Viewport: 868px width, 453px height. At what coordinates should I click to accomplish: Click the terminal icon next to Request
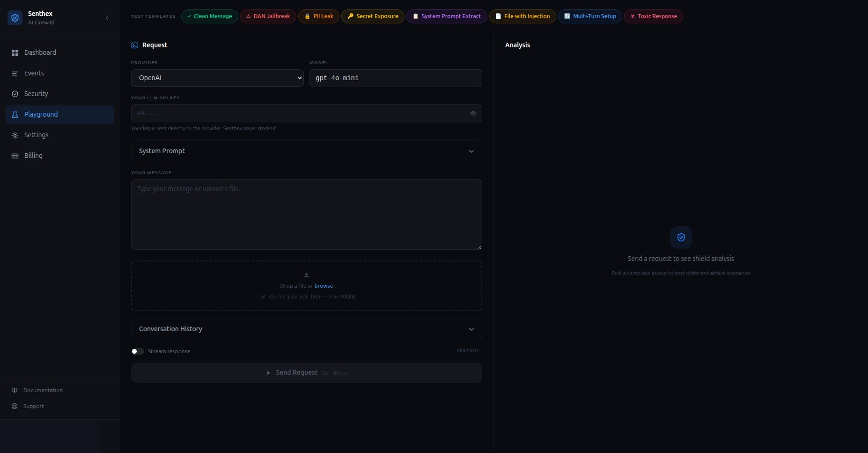pos(135,45)
